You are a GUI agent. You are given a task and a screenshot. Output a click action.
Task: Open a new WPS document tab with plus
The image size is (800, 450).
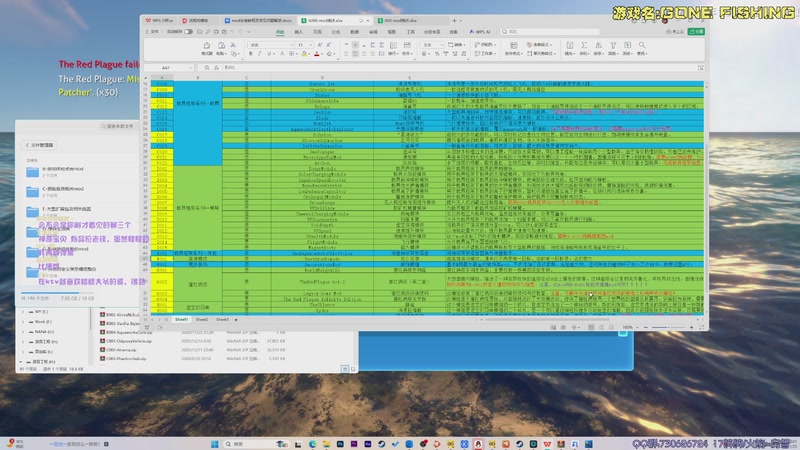(454, 20)
